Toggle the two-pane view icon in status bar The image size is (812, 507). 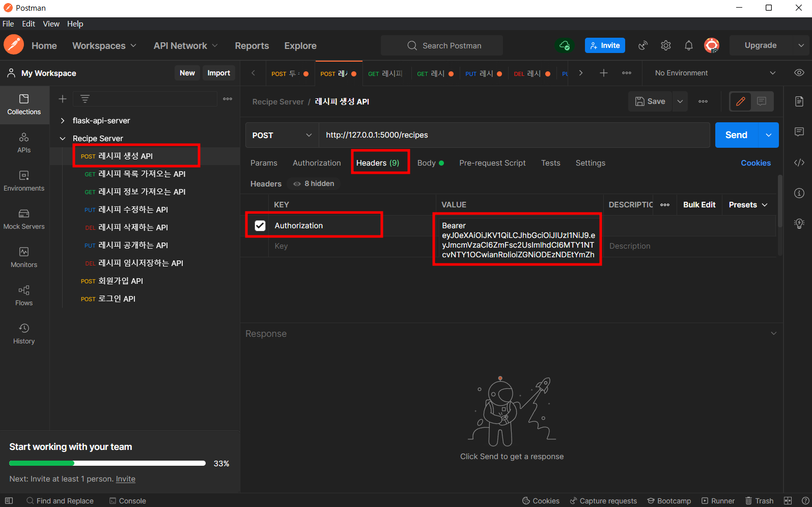[788, 501]
